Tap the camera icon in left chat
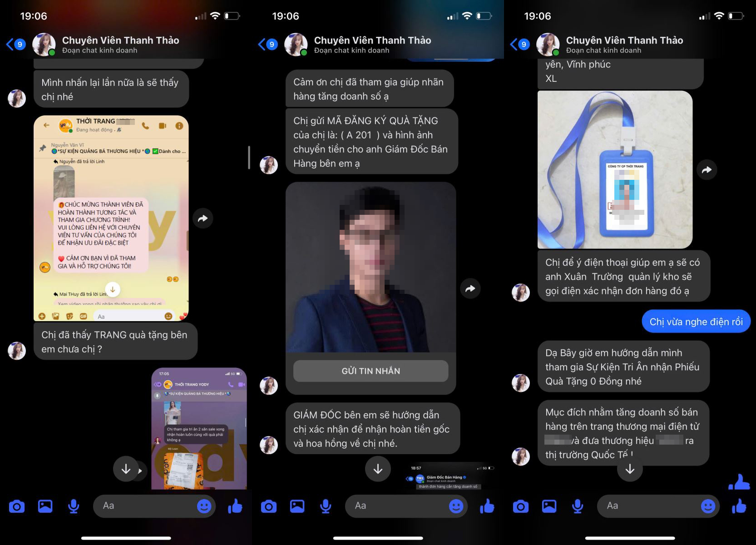 click(17, 506)
